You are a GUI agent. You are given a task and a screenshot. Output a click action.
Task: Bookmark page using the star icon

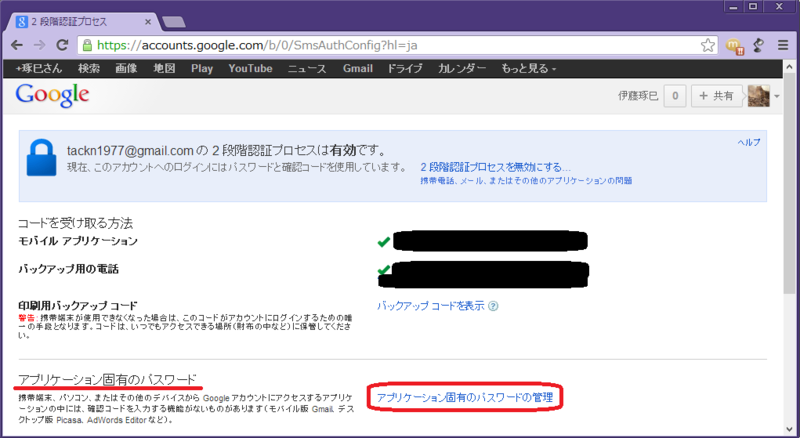[x=708, y=45]
